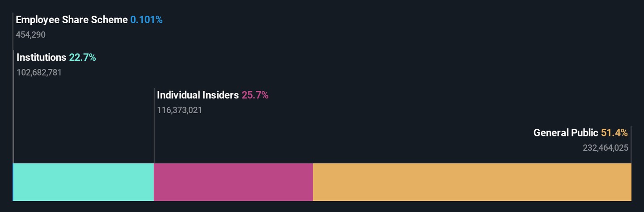Viewport: 644px width, 212px height.
Task: Click the "General Public" label
Action: tap(565, 133)
